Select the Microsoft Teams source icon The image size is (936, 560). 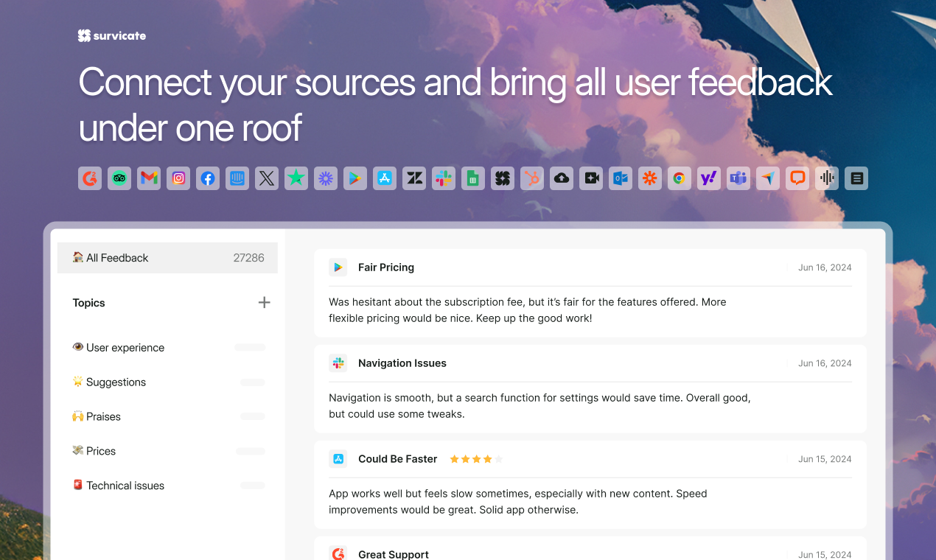point(738,178)
